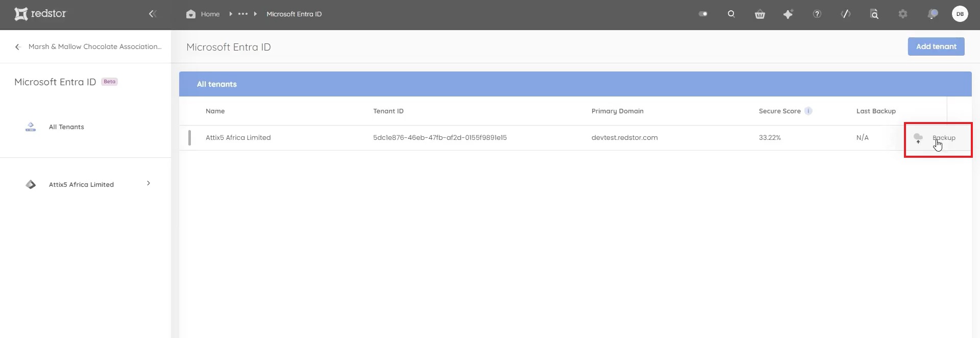Open the shopping basket icon

pos(760,14)
